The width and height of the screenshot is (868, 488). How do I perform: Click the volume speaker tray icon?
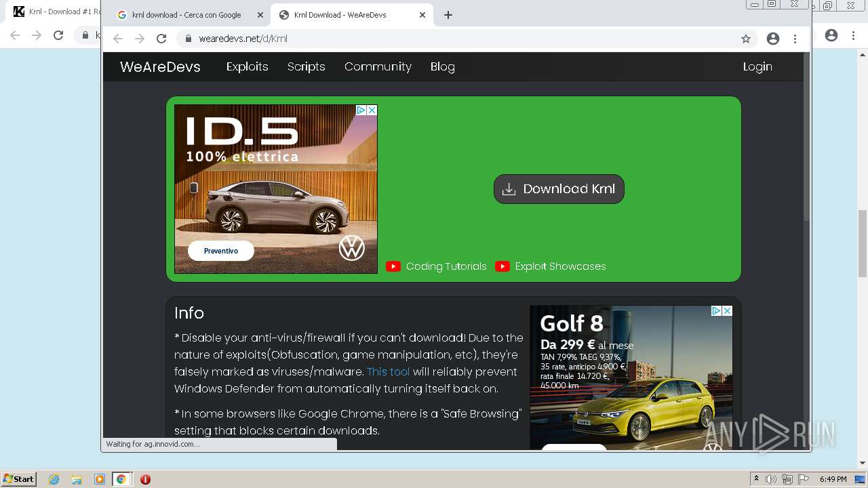(771, 479)
